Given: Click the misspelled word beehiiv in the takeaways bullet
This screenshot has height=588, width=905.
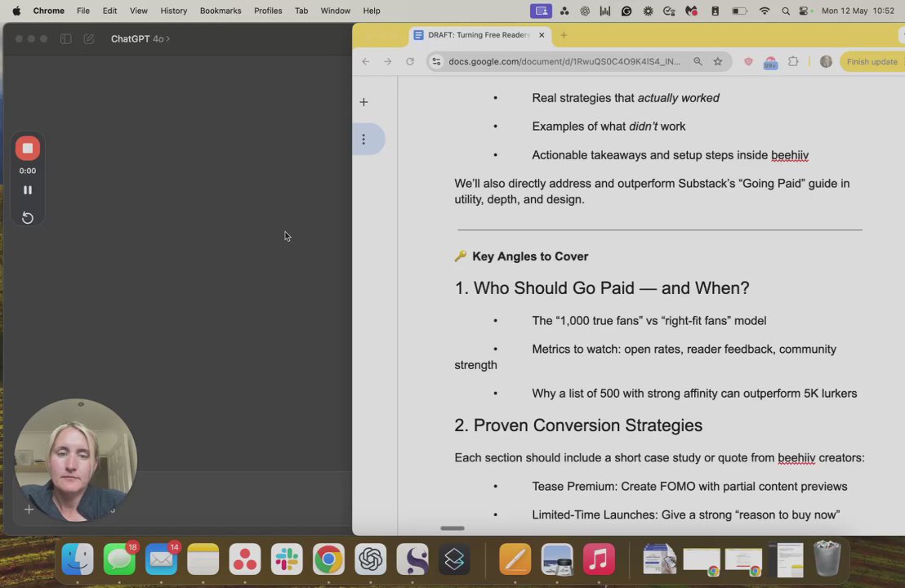Looking at the screenshot, I should pos(790,155).
